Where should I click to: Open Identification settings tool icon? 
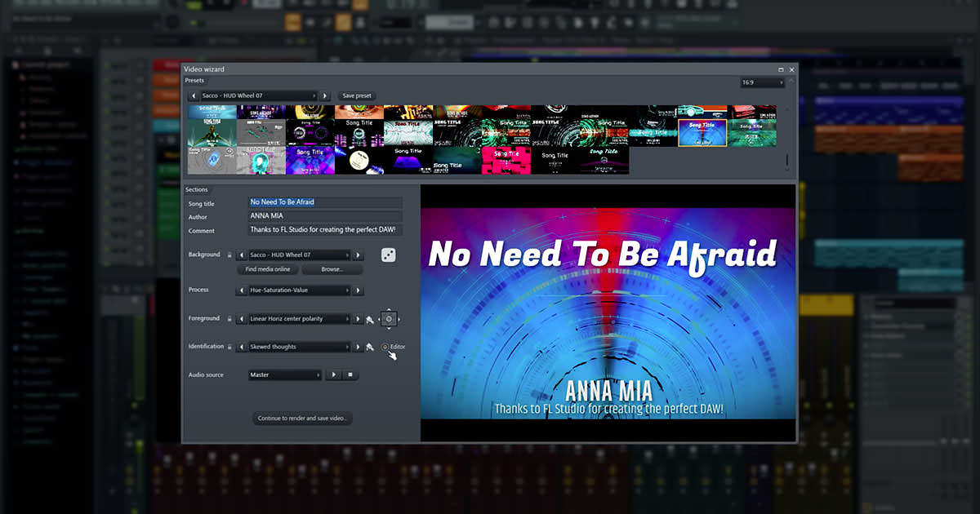pos(370,347)
